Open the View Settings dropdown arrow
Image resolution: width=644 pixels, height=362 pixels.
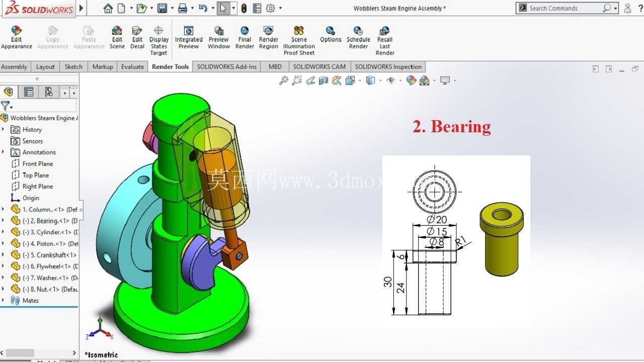tap(455, 80)
